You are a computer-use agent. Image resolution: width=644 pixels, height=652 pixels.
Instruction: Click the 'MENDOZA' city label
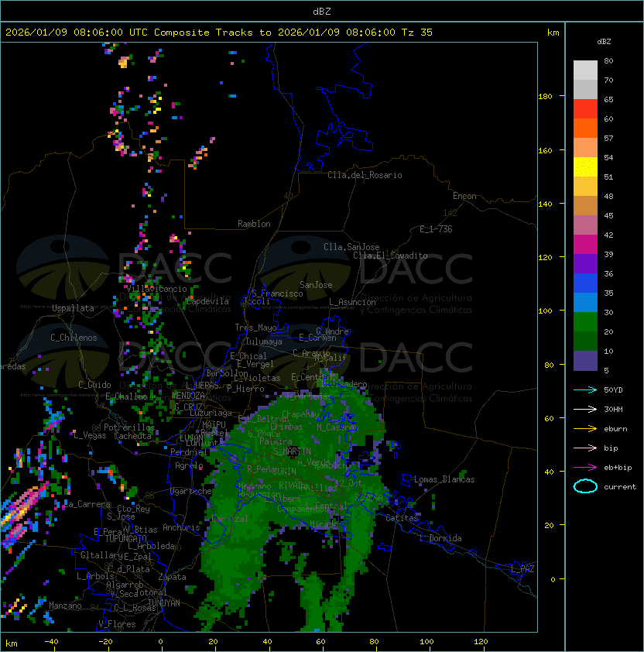(188, 395)
